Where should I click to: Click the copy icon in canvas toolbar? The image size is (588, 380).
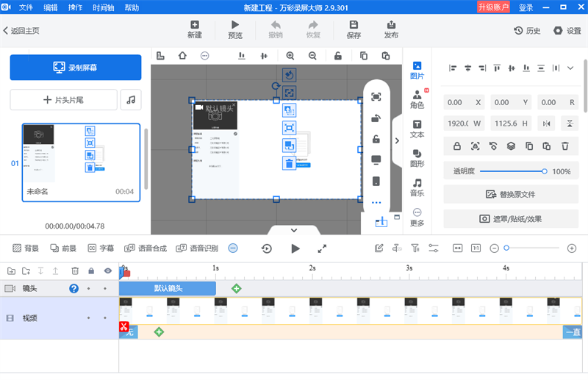coord(363,56)
